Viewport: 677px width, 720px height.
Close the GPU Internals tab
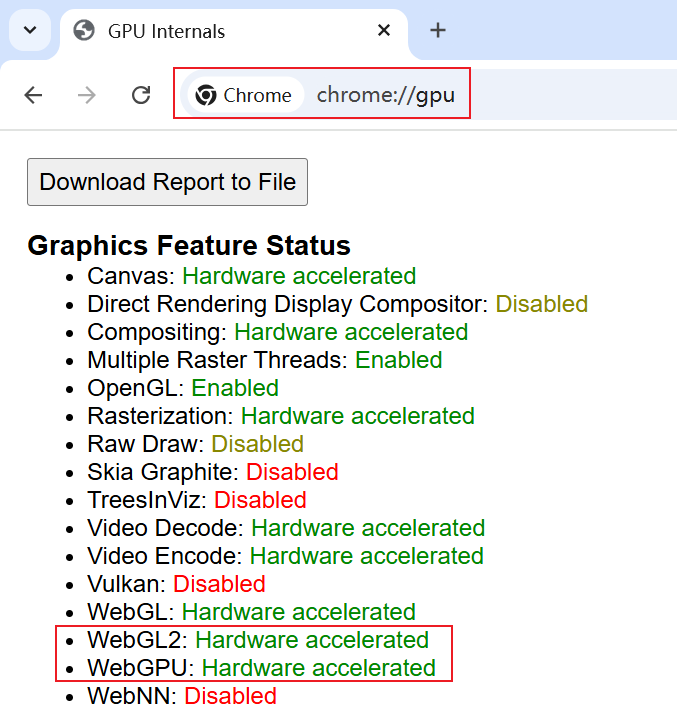coord(384,30)
